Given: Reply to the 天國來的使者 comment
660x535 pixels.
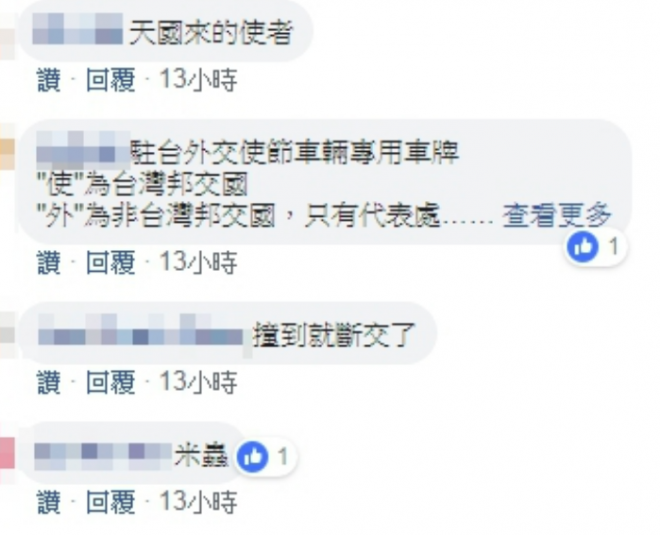Looking at the screenshot, I should tap(111, 80).
